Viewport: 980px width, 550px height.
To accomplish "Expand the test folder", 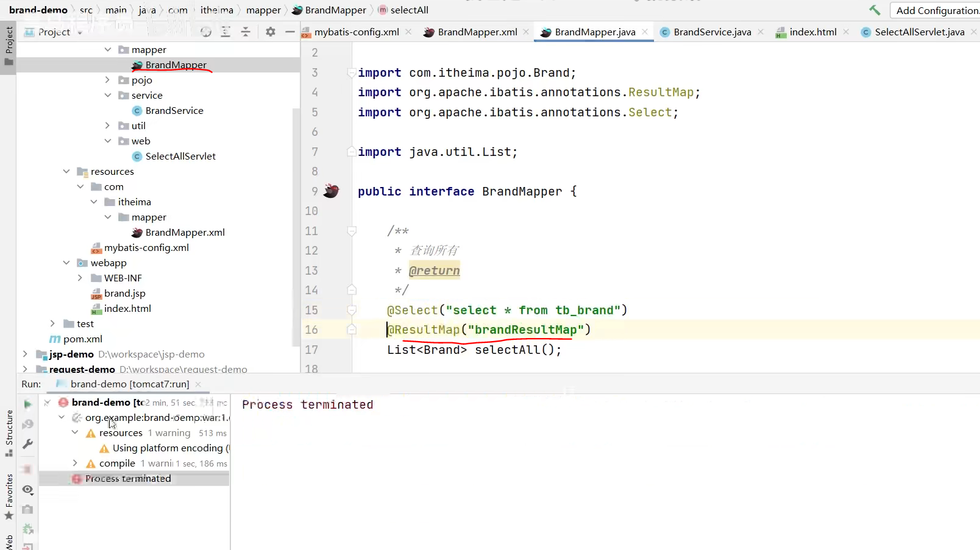I will [x=53, y=323].
